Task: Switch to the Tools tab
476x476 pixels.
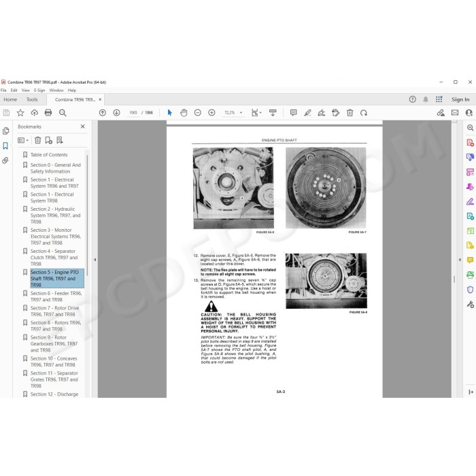Action: click(32, 99)
